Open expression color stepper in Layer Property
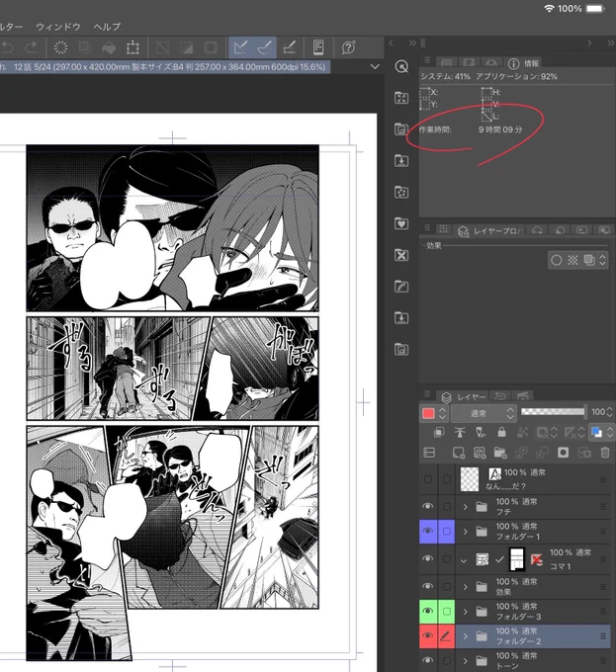616x672 pixels. (602, 260)
